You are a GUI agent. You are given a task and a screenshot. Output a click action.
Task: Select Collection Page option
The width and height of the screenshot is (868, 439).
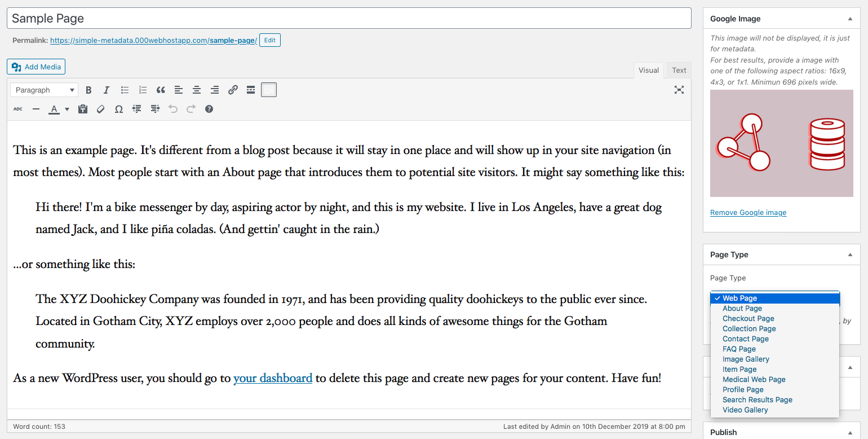[775, 328]
